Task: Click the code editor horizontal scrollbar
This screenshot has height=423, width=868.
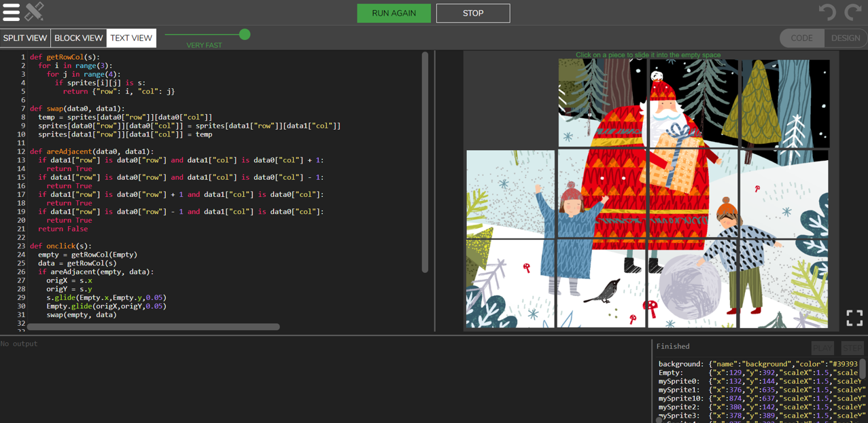Action: (x=153, y=327)
